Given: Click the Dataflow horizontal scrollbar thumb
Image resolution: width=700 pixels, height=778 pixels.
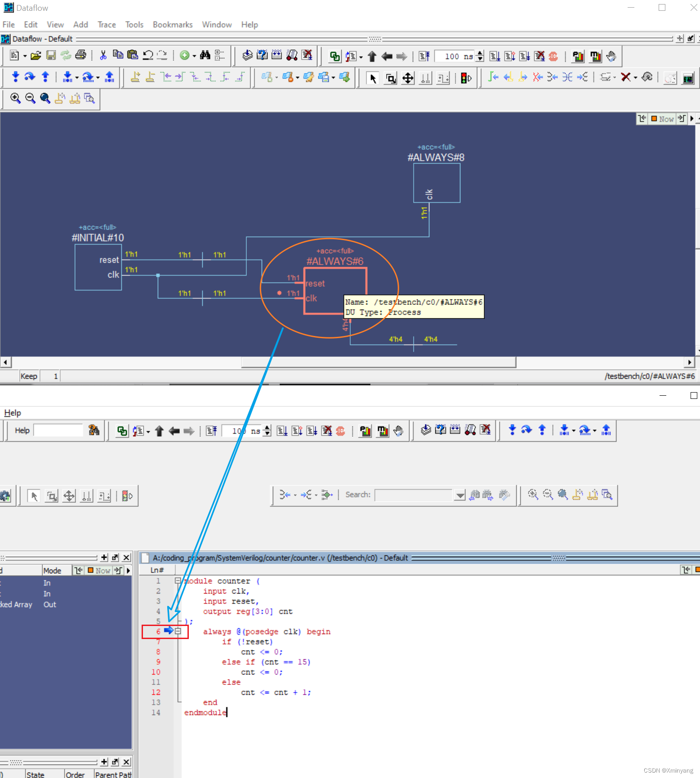Looking at the screenshot, I should click(379, 362).
